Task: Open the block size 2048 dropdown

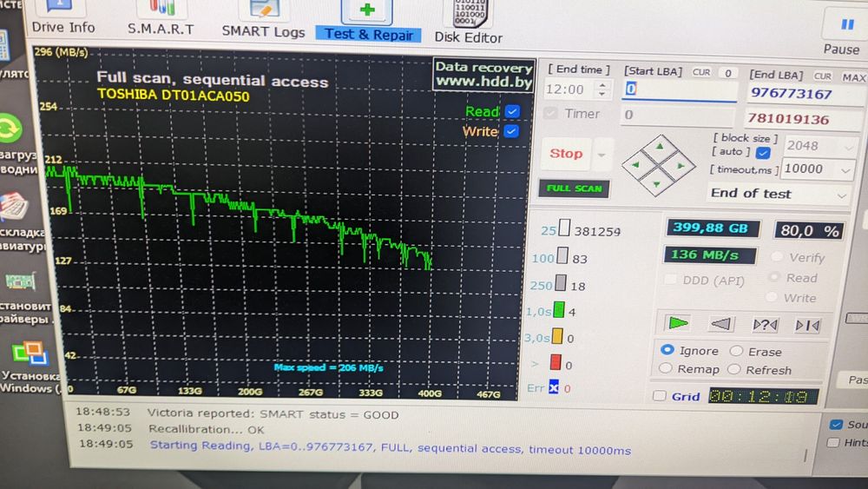Action: point(819,146)
